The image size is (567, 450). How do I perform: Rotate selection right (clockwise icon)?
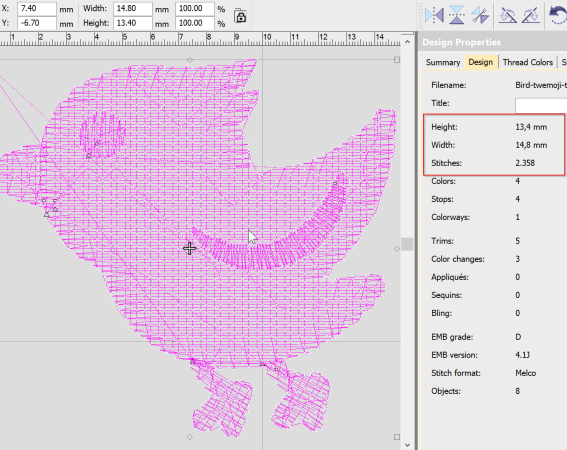(531, 16)
